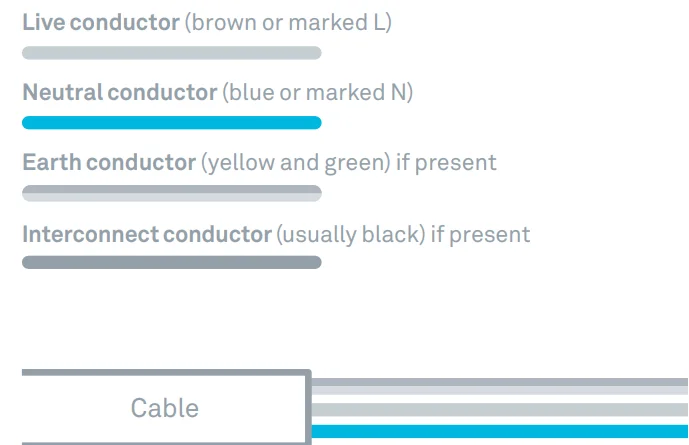The width and height of the screenshot is (689, 445).
Task: Click the blue wire exiting the cable
Action: point(500,433)
